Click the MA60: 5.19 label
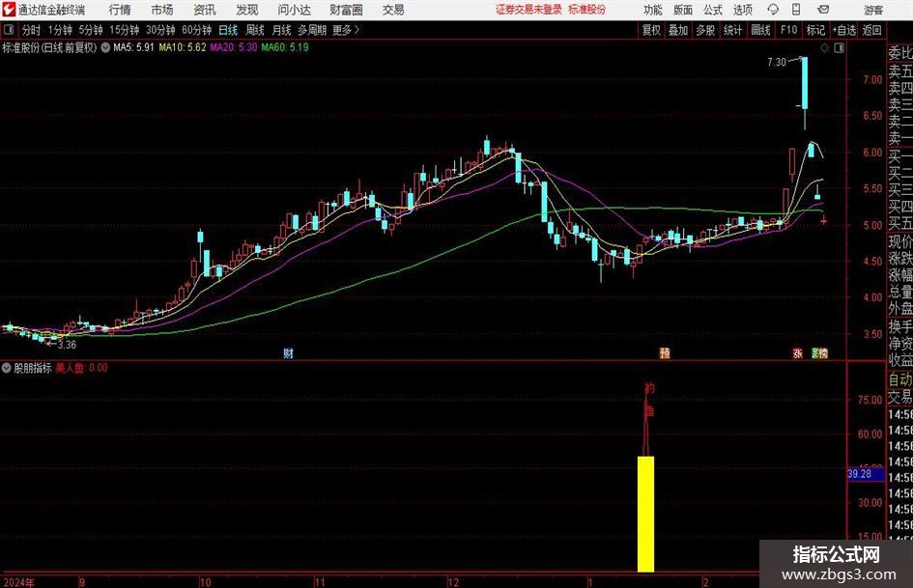The width and height of the screenshot is (913, 588). (x=285, y=47)
